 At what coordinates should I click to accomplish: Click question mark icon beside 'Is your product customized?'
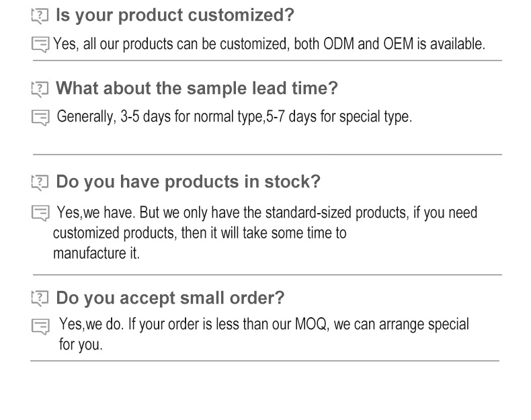(x=41, y=15)
